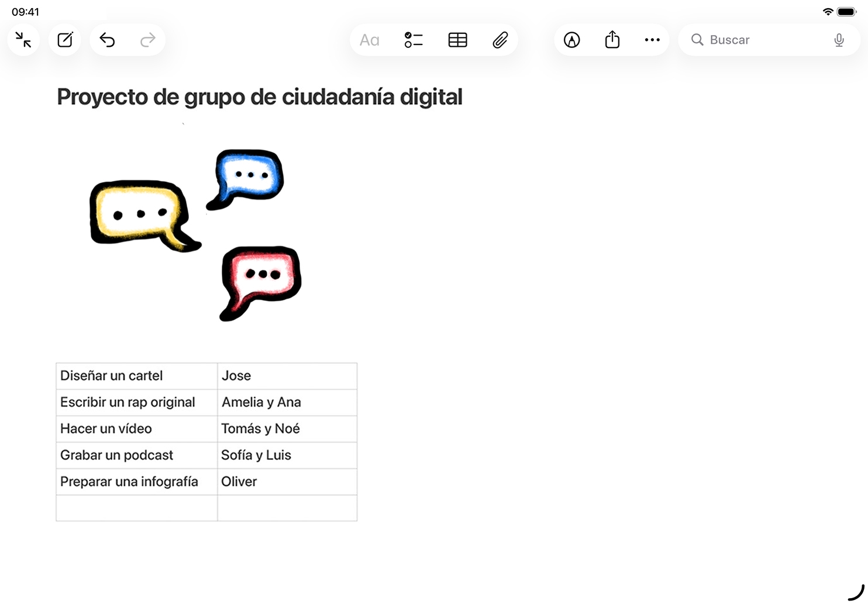Share the note using the share icon
868x604 pixels.
tap(612, 40)
